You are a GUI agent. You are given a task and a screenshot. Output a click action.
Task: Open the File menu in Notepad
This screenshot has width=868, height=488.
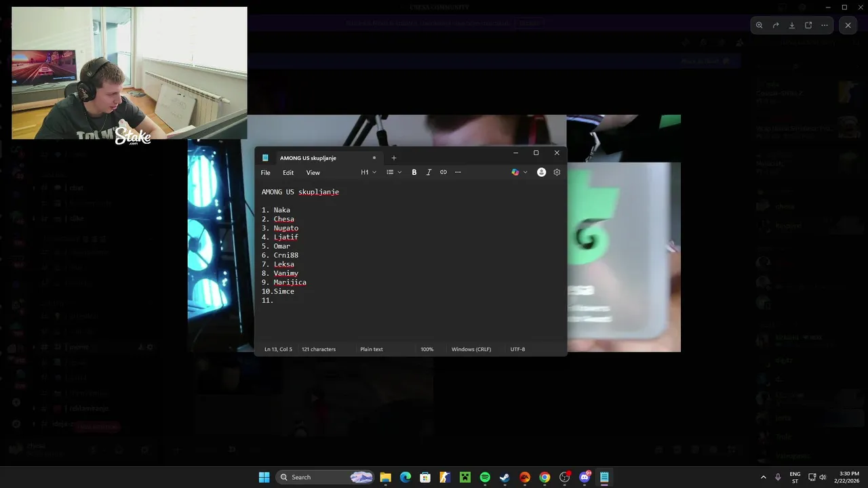[266, 173]
